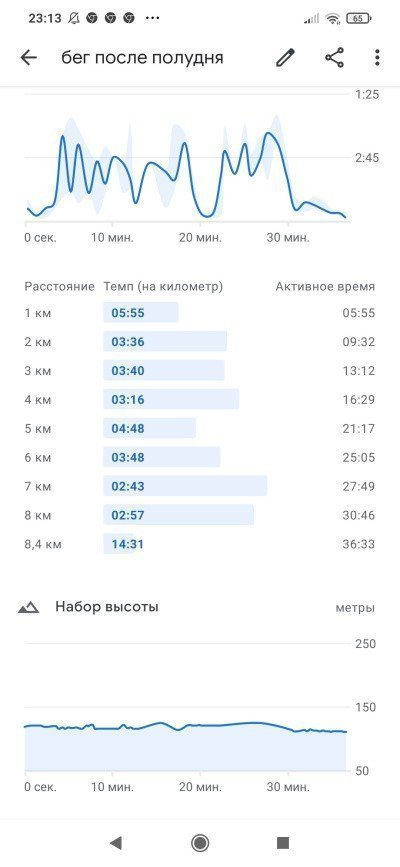Tap the «Темп (на километр)» column header

pyautogui.click(x=163, y=286)
